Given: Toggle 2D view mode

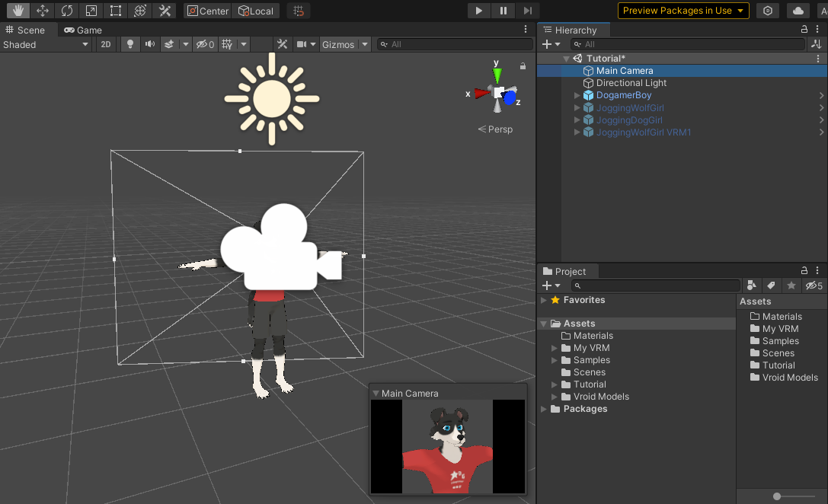Looking at the screenshot, I should 106,44.
